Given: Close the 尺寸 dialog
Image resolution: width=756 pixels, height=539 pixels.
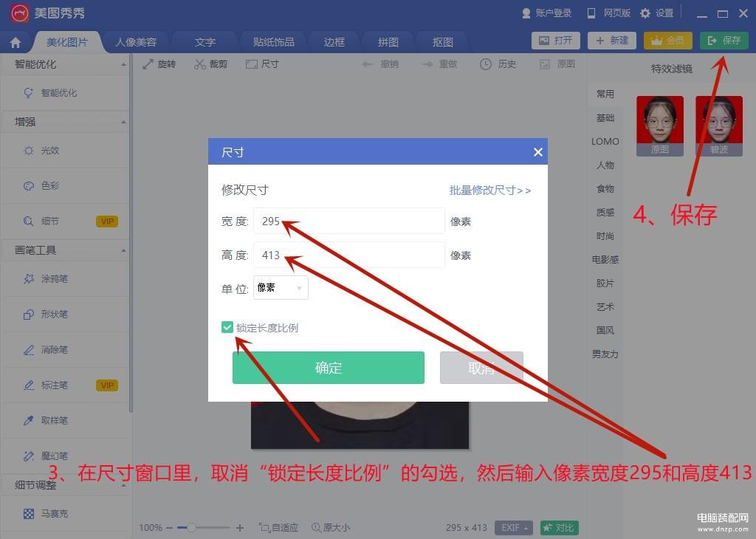Looking at the screenshot, I should click(538, 152).
